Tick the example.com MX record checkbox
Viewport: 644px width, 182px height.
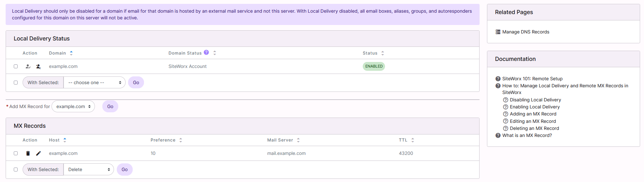(x=16, y=153)
